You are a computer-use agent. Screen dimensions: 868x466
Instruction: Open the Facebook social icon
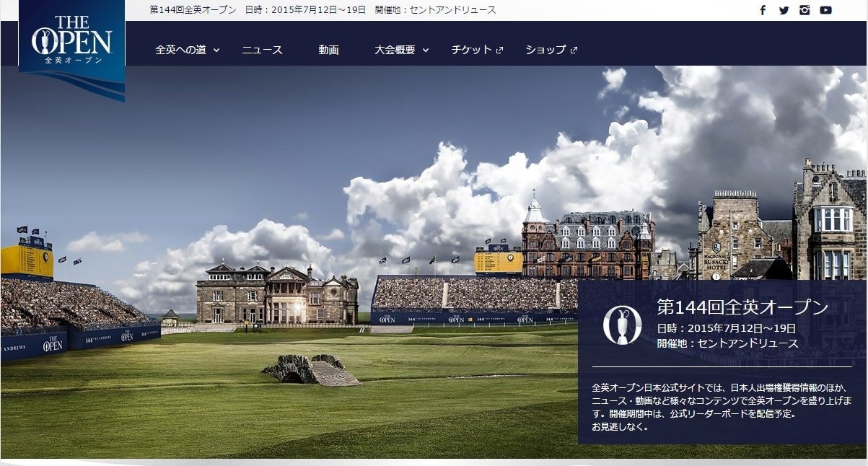(763, 10)
